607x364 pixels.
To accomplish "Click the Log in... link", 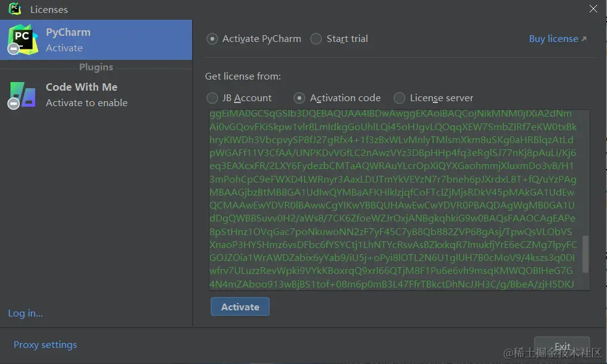I will 25,313.
